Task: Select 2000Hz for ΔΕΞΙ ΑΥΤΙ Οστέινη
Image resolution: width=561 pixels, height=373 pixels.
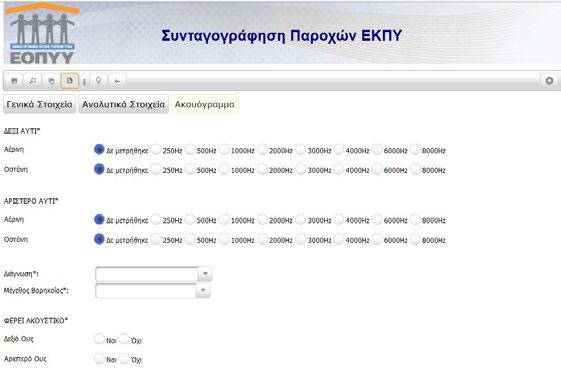Action: click(x=263, y=169)
